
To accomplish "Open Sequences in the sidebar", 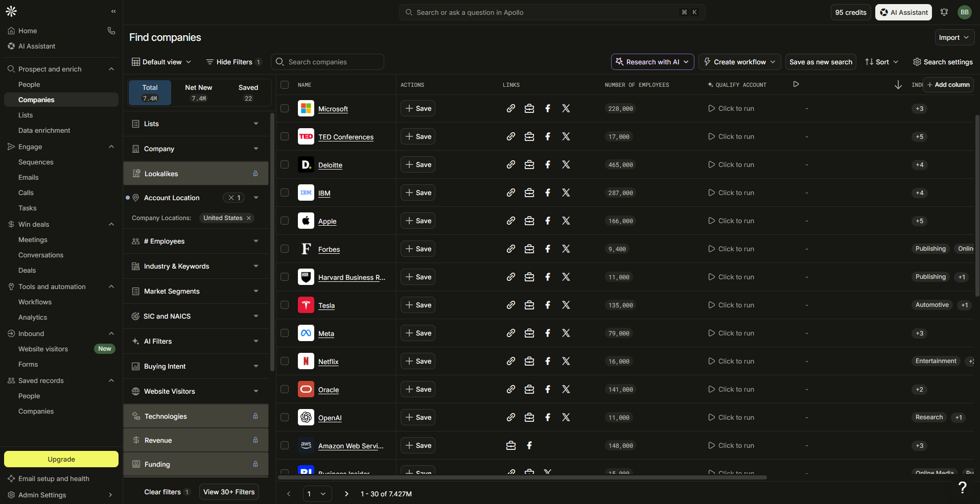I will 36,162.
